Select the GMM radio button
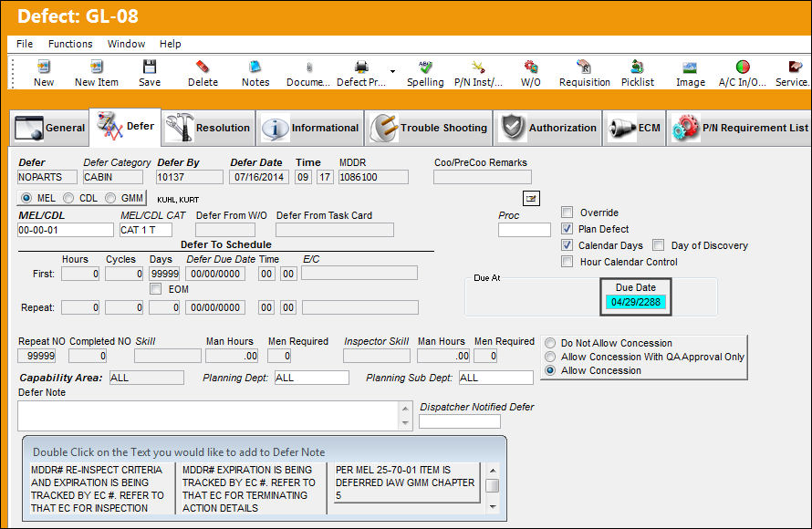The height and width of the screenshot is (529, 812). (x=110, y=198)
